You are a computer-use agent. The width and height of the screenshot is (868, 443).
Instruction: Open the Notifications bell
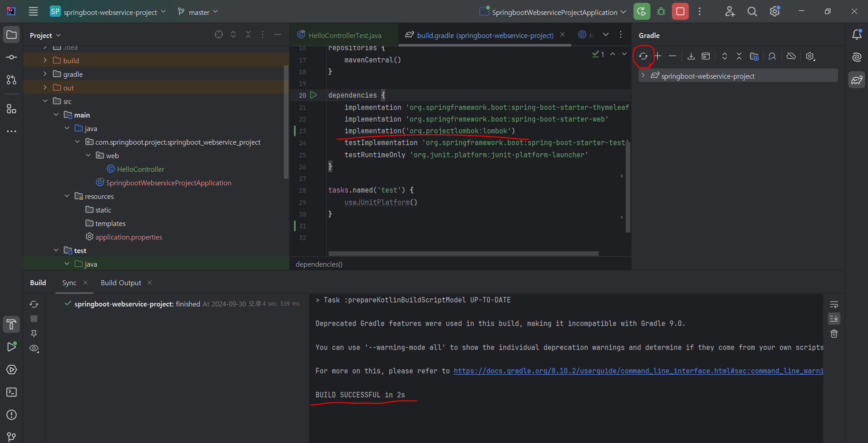click(857, 35)
